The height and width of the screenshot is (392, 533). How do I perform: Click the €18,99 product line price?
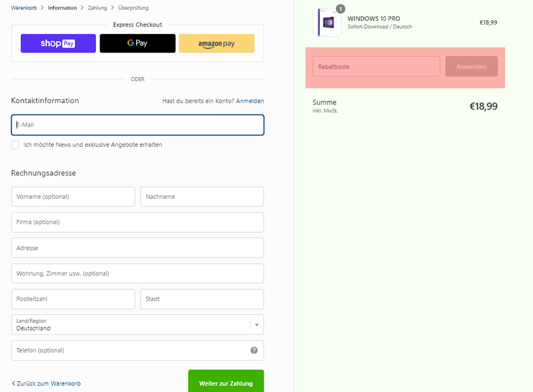click(x=488, y=22)
